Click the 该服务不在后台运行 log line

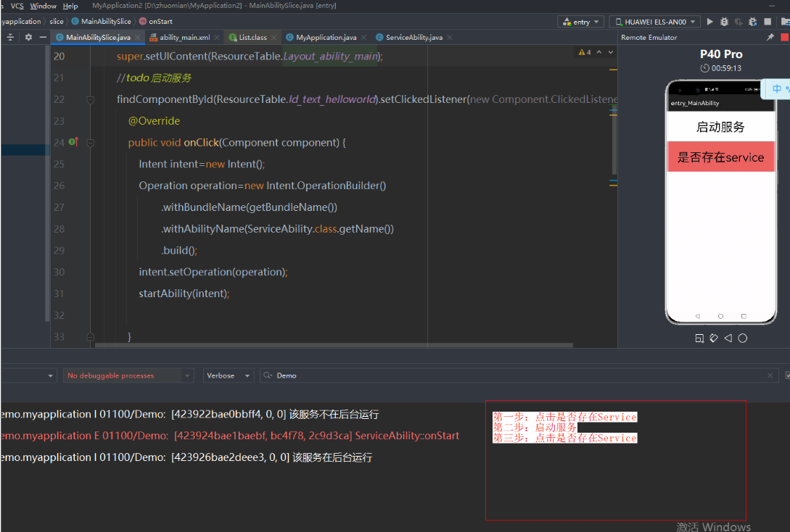pyautogui.click(x=189, y=415)
